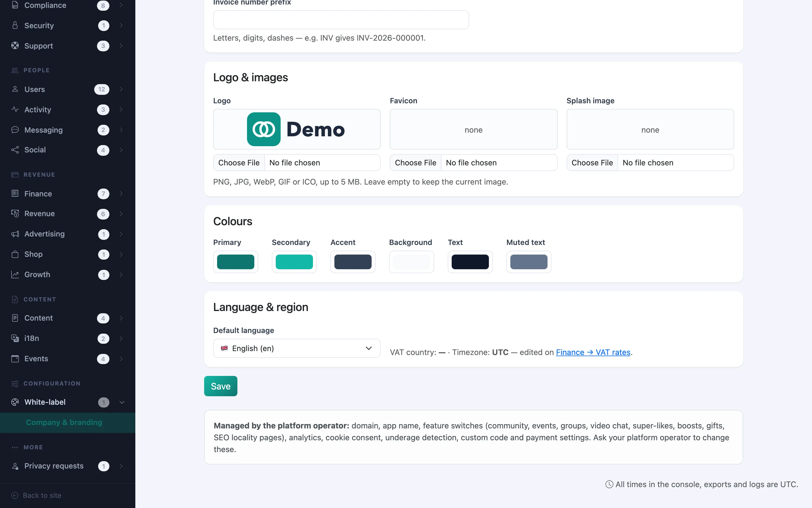Open the Primary colour swatch
This screenshot has height=508, width=812.
pos(235,262)
